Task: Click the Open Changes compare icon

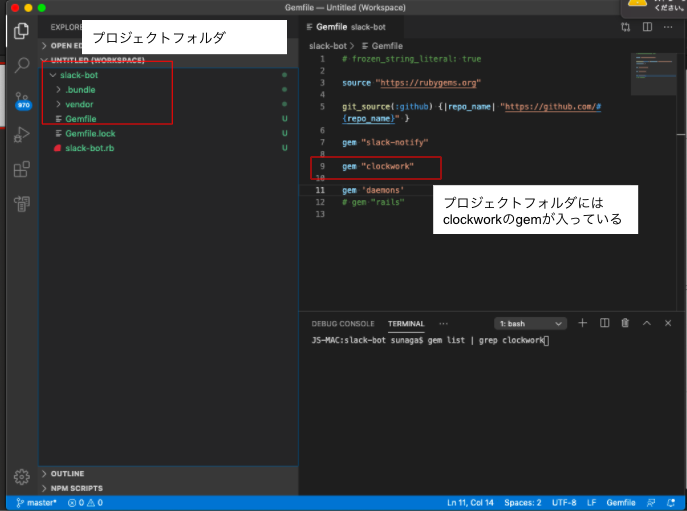Action: tap(625, 27)
